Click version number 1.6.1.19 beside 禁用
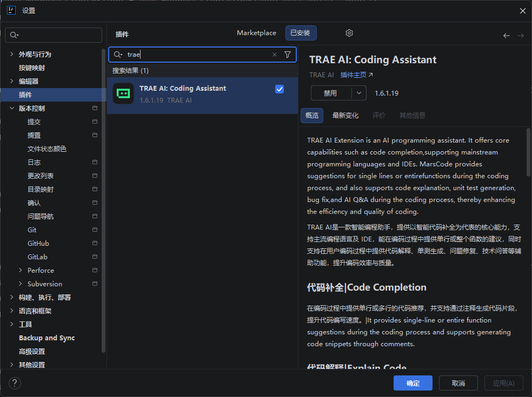The image size is (532, 397). [387, 93]
